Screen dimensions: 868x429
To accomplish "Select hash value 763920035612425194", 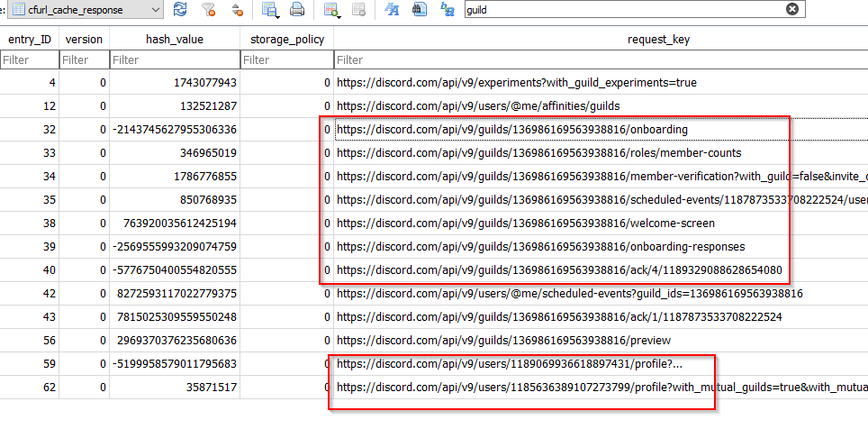I will tap(175, 224).
